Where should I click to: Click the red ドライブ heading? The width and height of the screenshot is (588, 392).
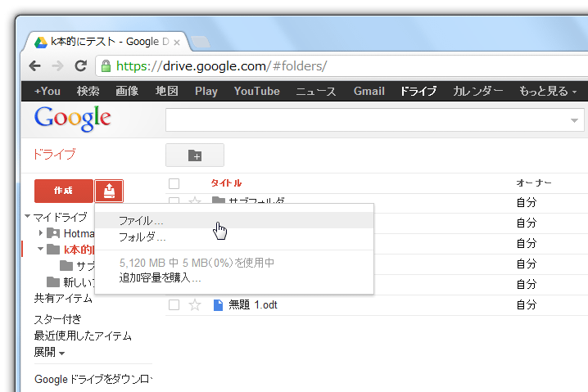55,154
